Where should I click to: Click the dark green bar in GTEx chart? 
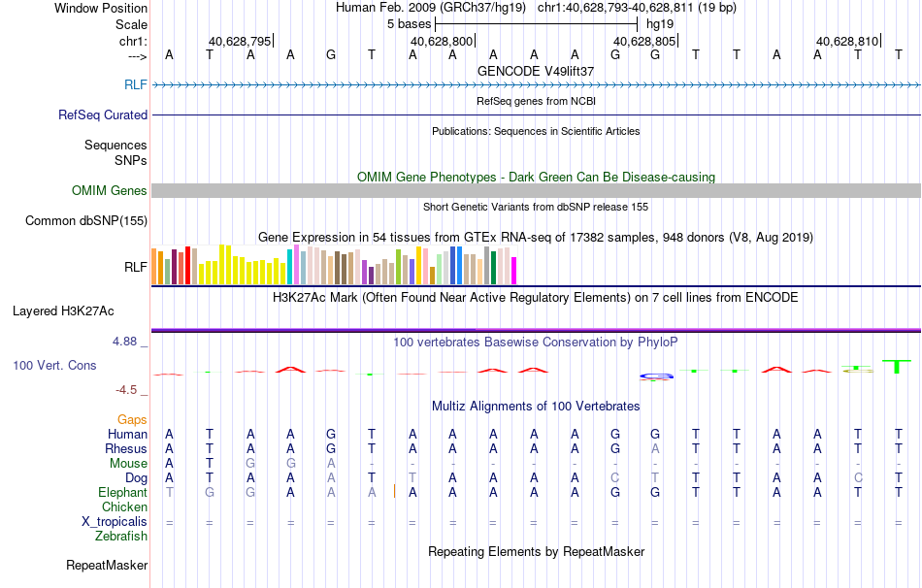tap(493, 268)
